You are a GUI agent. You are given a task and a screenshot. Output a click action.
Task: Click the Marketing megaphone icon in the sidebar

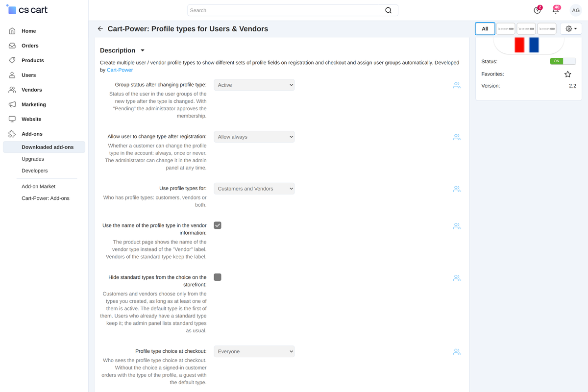click(12, 104)
